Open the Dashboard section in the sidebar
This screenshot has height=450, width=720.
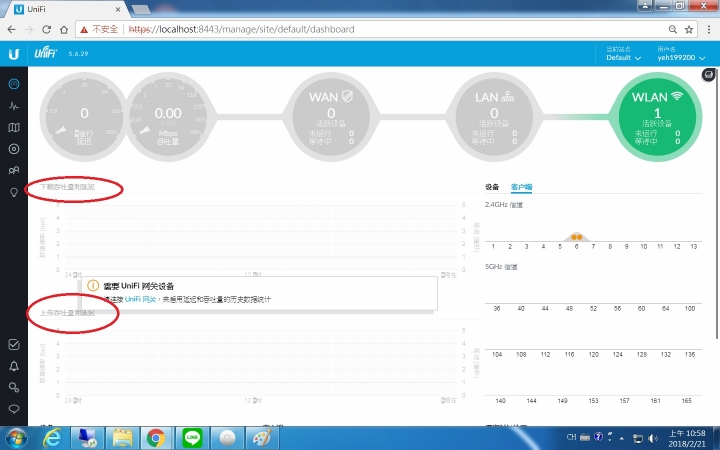(x=14, y=84)
